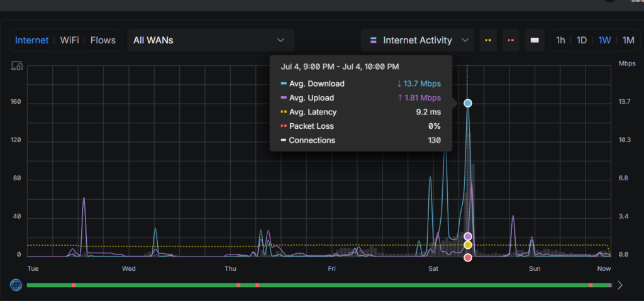Click the last red outage segment on the health bar
644x301 pixels.
point(591,285)
